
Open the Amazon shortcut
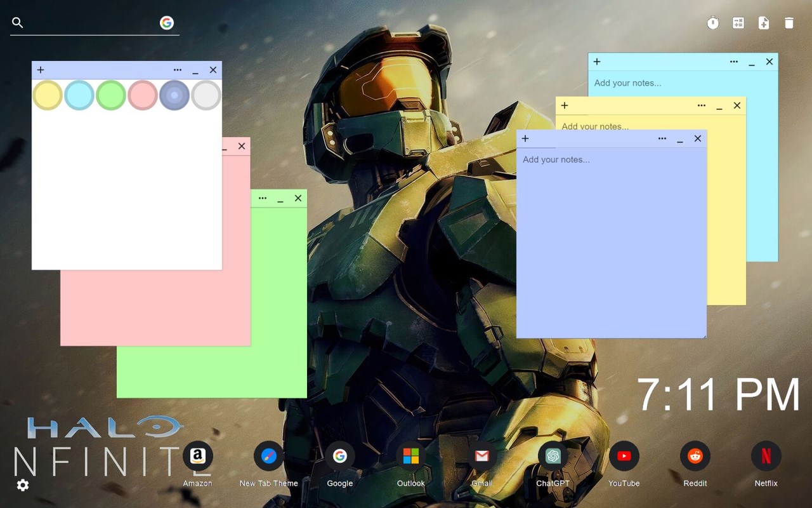pos(198,456)
